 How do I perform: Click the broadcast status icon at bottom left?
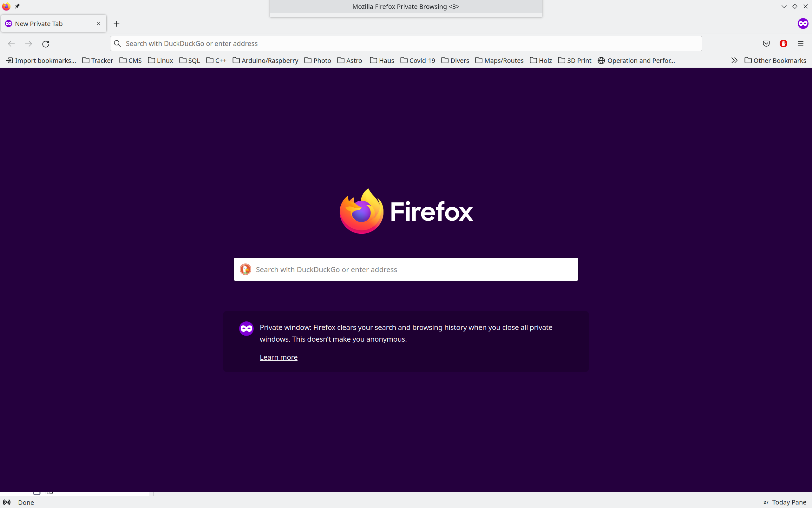pos(7,502)
